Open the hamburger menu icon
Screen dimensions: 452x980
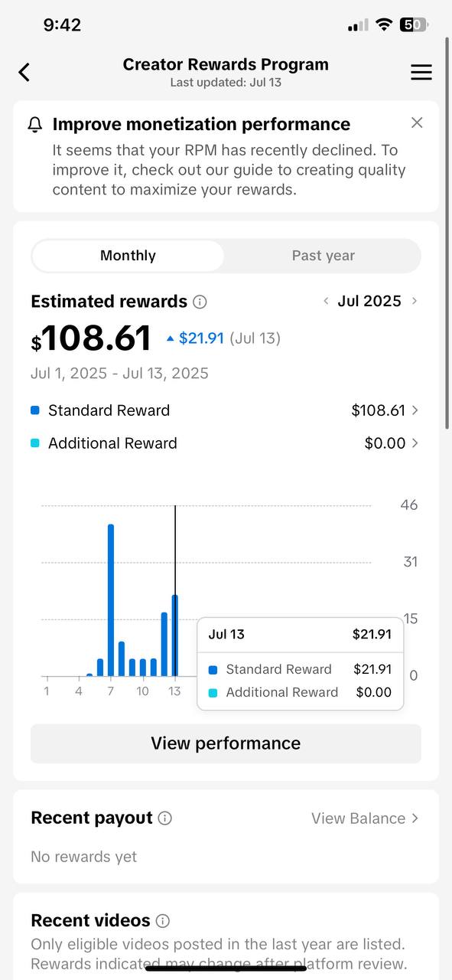[421, 72]
